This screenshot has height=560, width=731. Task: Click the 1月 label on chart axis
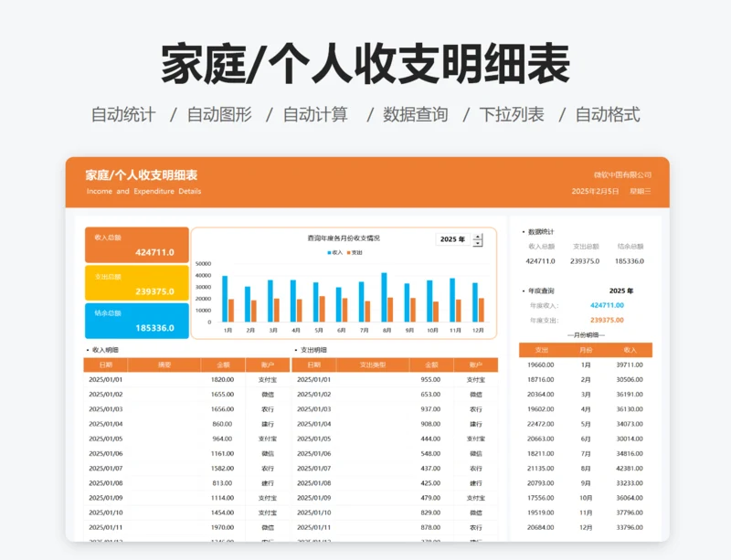(228, 330)
